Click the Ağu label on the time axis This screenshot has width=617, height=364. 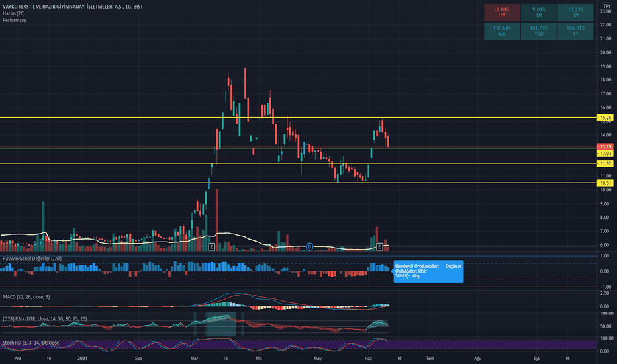click(x=478, y=359)
